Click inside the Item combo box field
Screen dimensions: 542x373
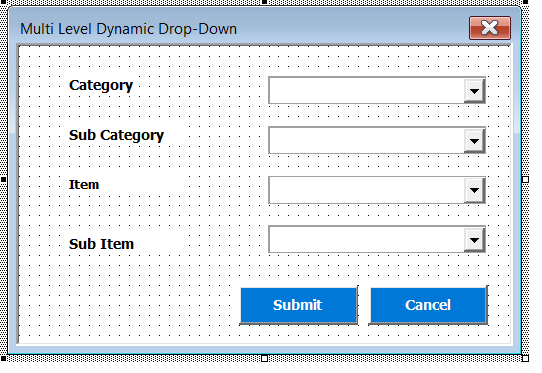pyautogui.click(x=367, y=190)
